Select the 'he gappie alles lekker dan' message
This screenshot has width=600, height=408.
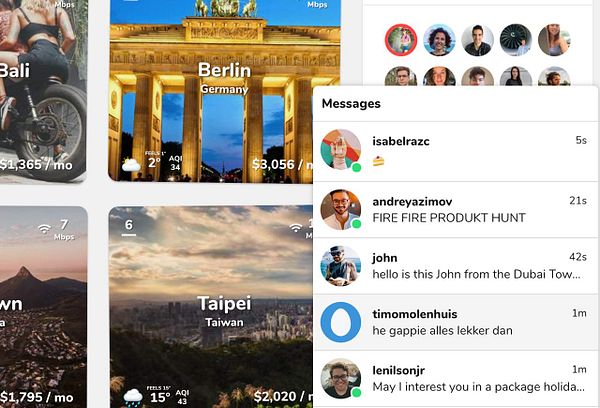[455, 322]
